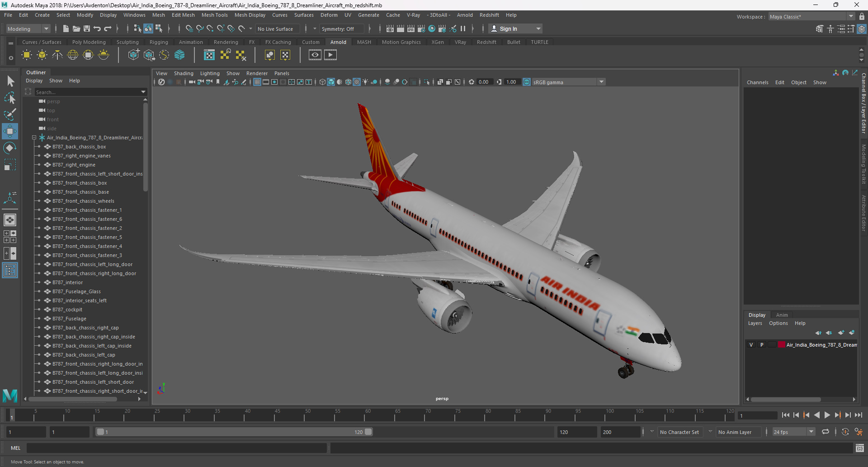Click the MEL script type label
This screenshot has width=868, height=467.
click(x=15, y=448)
